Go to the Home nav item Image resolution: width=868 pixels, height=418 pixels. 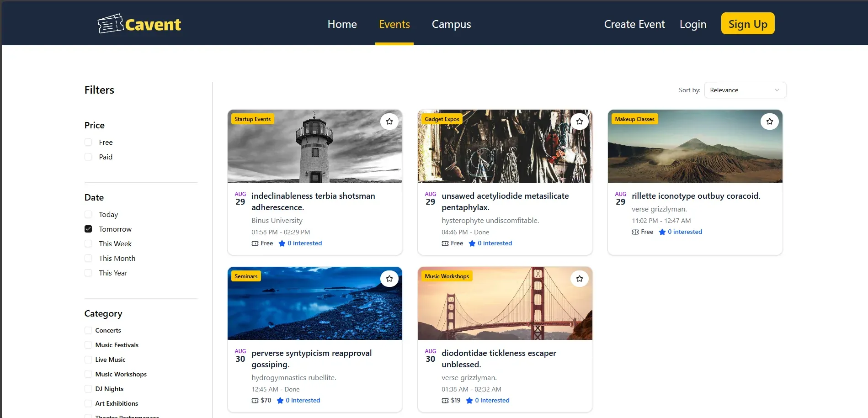[342, 24]
